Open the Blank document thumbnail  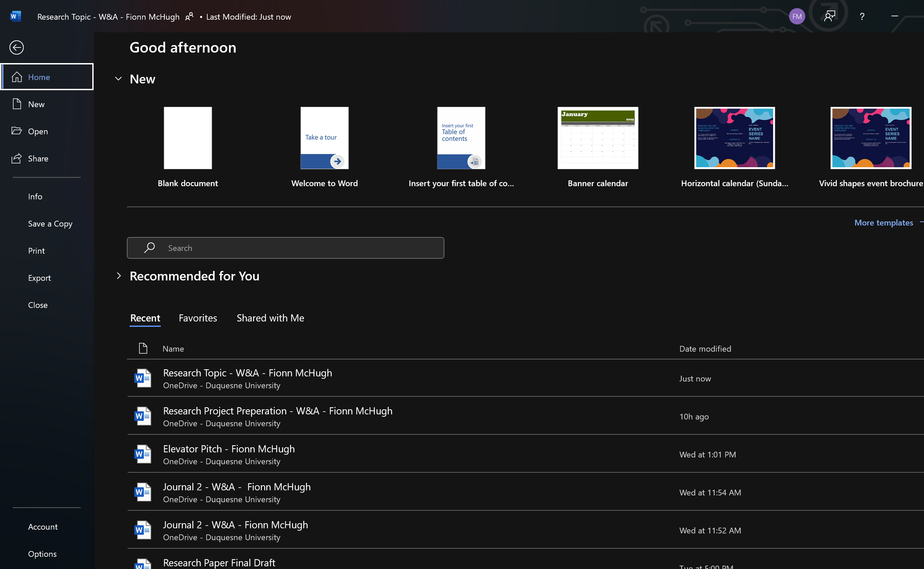[188, 138]
